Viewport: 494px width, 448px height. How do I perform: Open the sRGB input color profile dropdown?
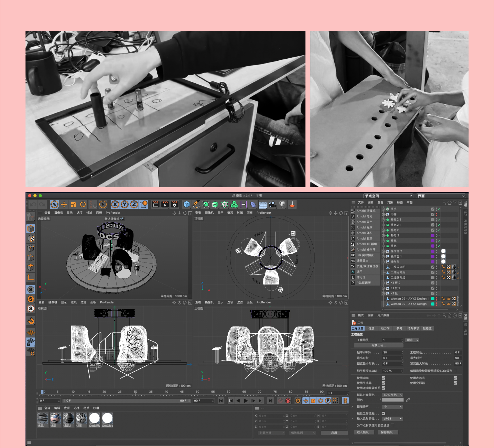pyautogui.click(x=392, y=418)
